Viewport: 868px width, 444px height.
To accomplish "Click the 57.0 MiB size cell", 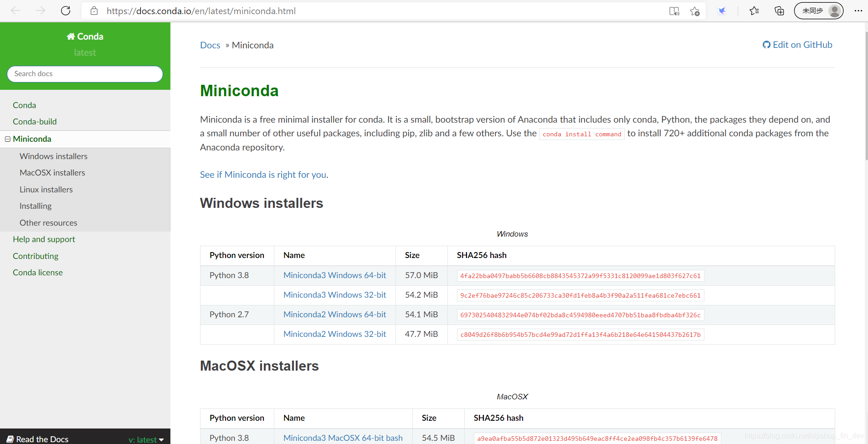I will click(x=421, y=275).
